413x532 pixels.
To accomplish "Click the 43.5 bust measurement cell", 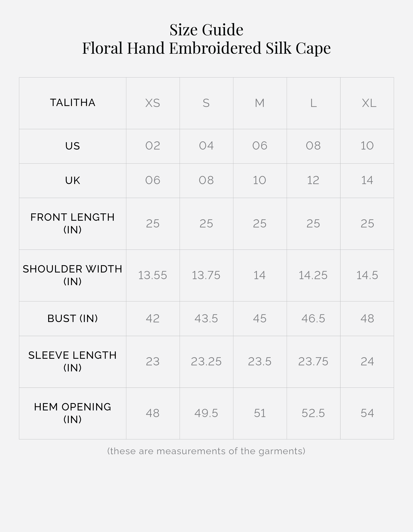I will pyautogui.click(x=206, y=319).
